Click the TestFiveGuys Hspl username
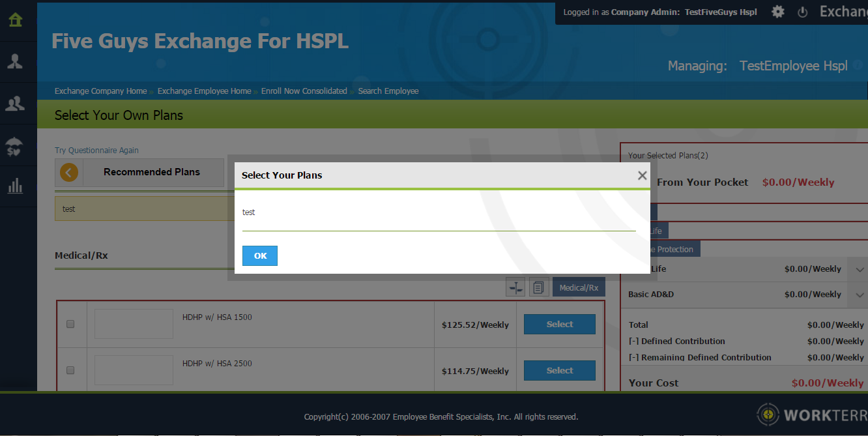The height and width of the screenshot is (436, 868). click(721, 12)
